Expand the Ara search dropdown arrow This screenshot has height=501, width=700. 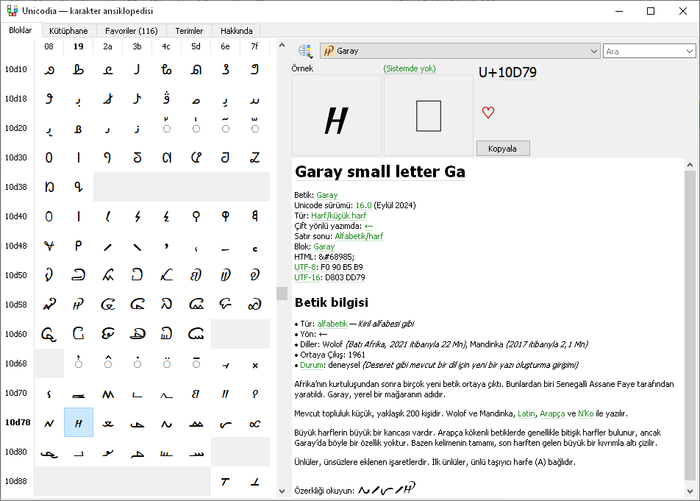pos(690,50)
